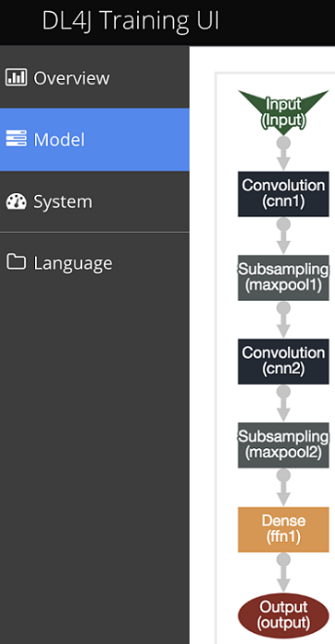
Task: Select the Subsampling maxpool1 layer node
Action: pos(283,278)
